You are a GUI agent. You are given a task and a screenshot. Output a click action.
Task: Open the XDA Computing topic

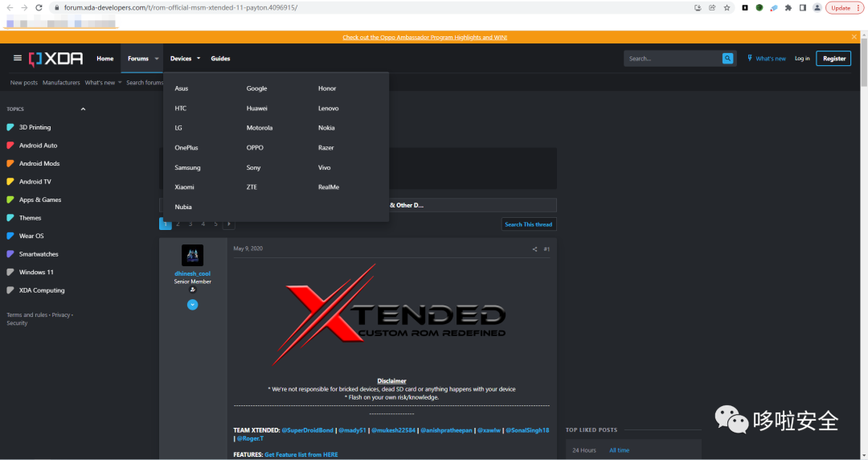pos(42,290)
